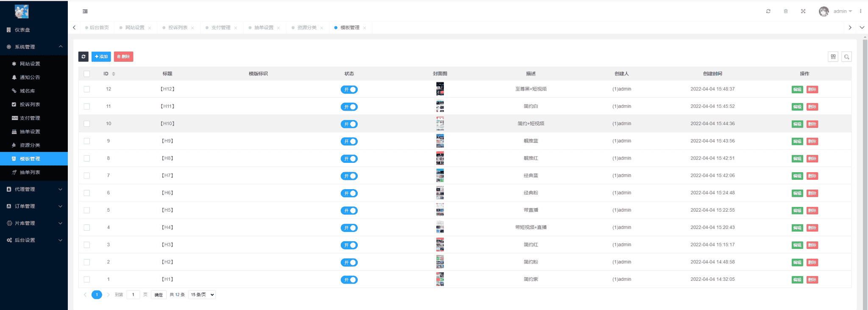
Task: Click the ID column sort arrows
Action: pyautogui.click(x=114, y=74)
